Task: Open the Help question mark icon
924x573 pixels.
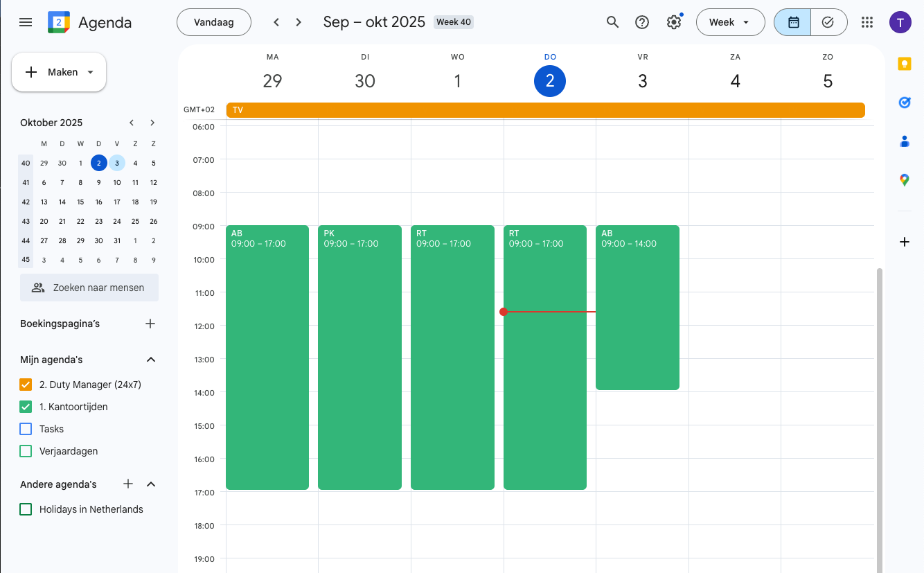Action: point(642,22)
